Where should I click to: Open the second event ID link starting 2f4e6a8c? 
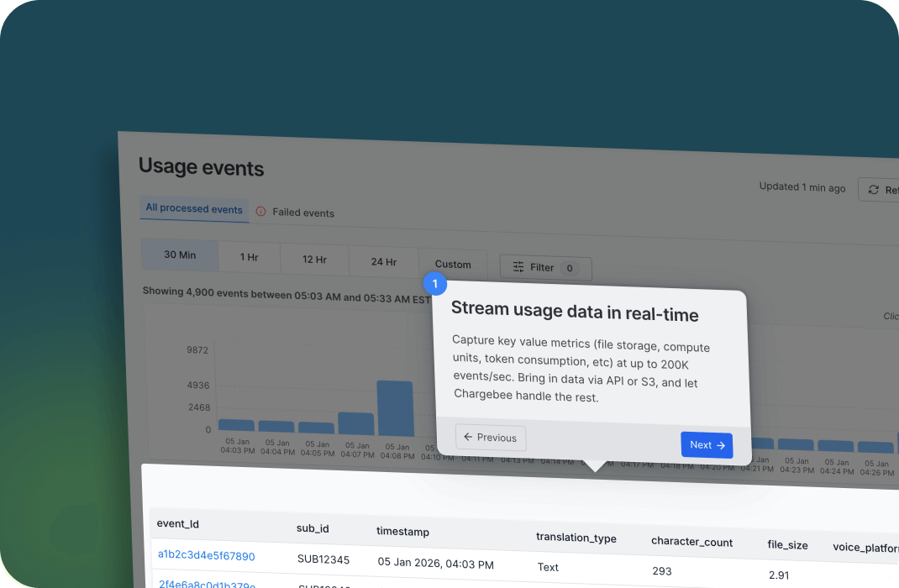click(206, 584)
